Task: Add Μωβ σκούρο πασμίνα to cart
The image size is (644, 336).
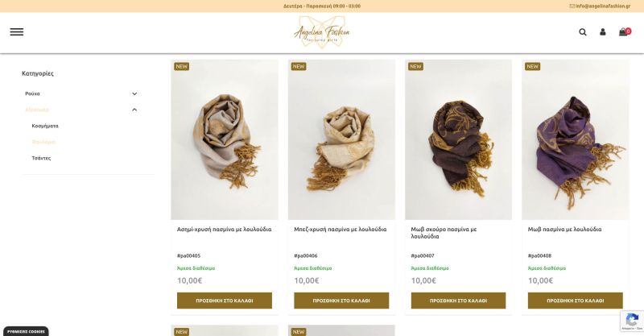Action: tap(458, 301)
